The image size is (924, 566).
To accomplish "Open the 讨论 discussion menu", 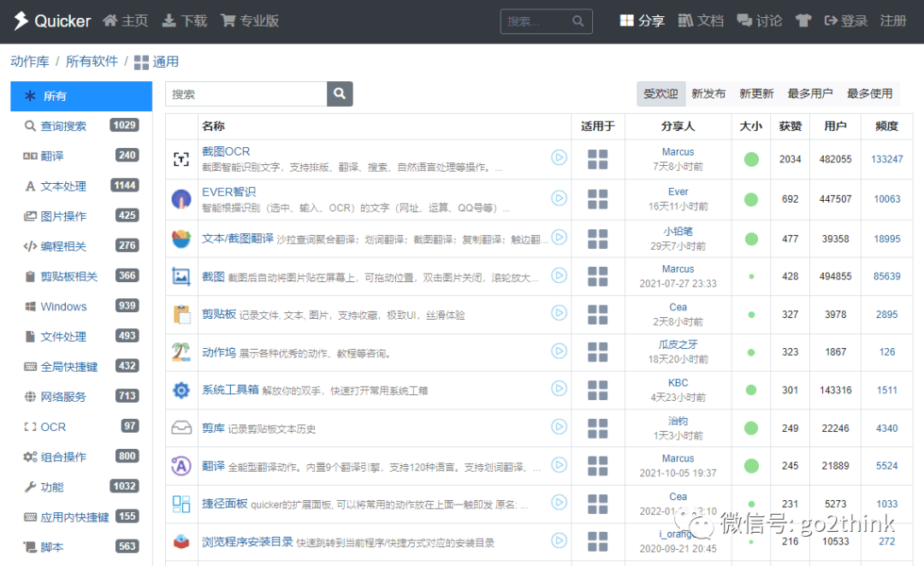I will coord(760,21).
